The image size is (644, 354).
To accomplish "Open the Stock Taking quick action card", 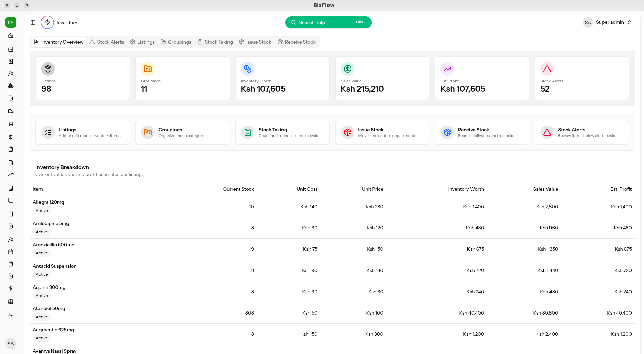I will (x=282, y=132).
